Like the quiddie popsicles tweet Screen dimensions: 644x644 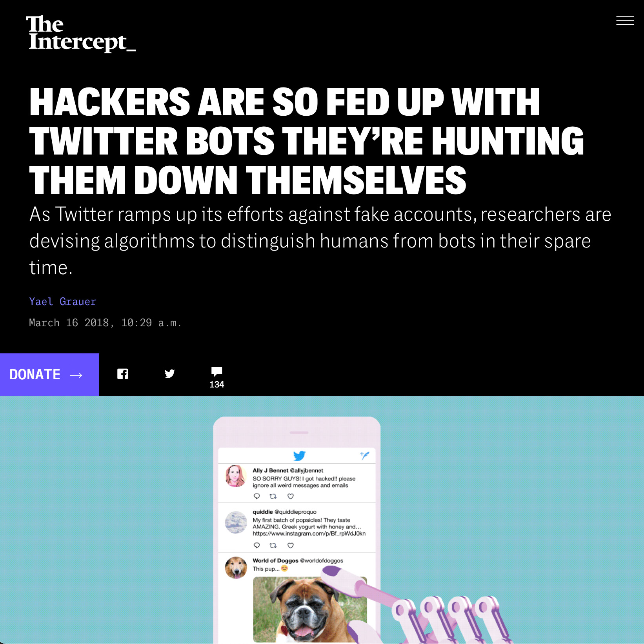[x=291, y=545]
